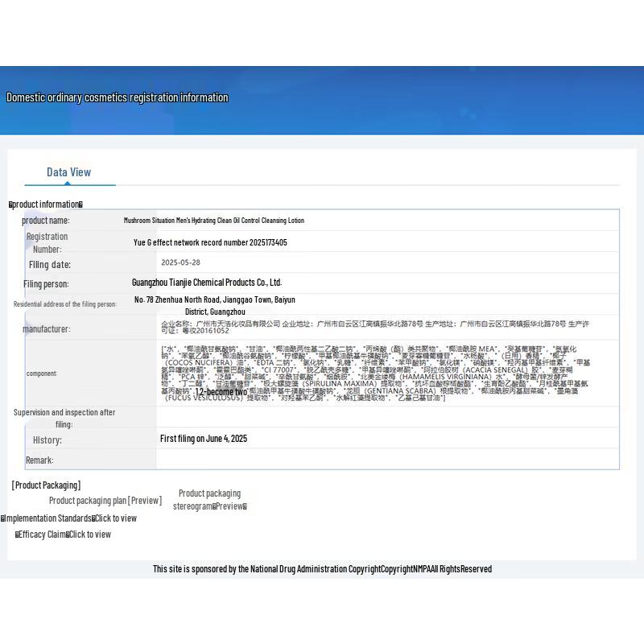Viewport: 644px width, 644px height.
Task: Click the Zhenhua North Road residential address
Action: (215, 305)
